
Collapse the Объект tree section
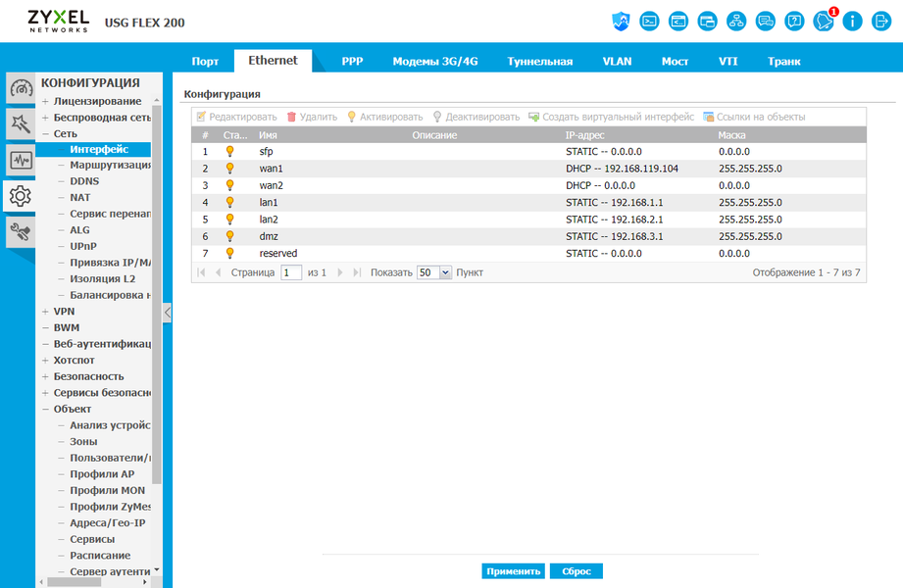[x=45, y=409]
